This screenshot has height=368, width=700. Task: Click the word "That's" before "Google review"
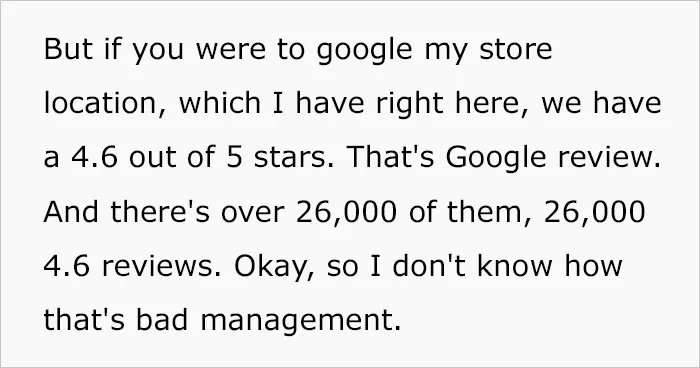(x=390, y=157)
